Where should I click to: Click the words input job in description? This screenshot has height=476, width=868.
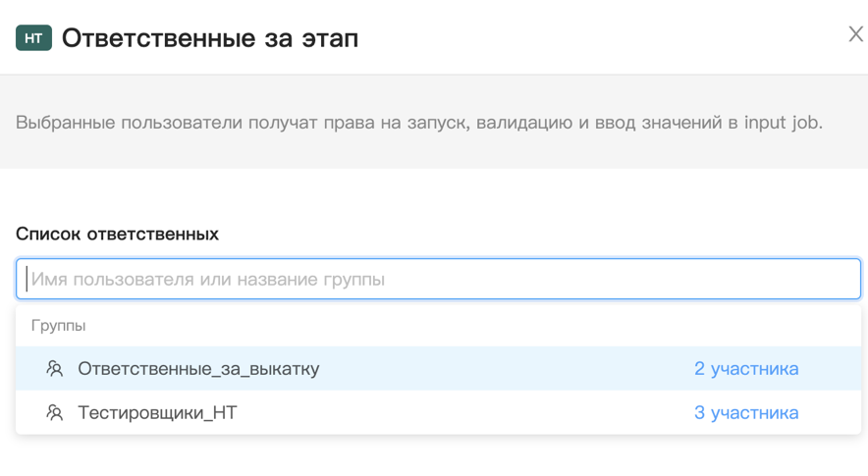click(x=783, y=123)
